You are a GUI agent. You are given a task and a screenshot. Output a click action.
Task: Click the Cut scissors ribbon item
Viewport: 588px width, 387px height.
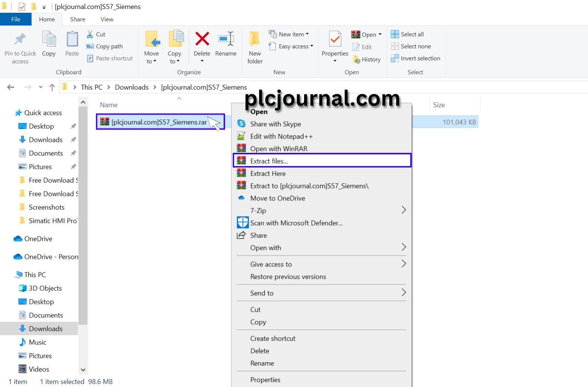click(96, 34)
